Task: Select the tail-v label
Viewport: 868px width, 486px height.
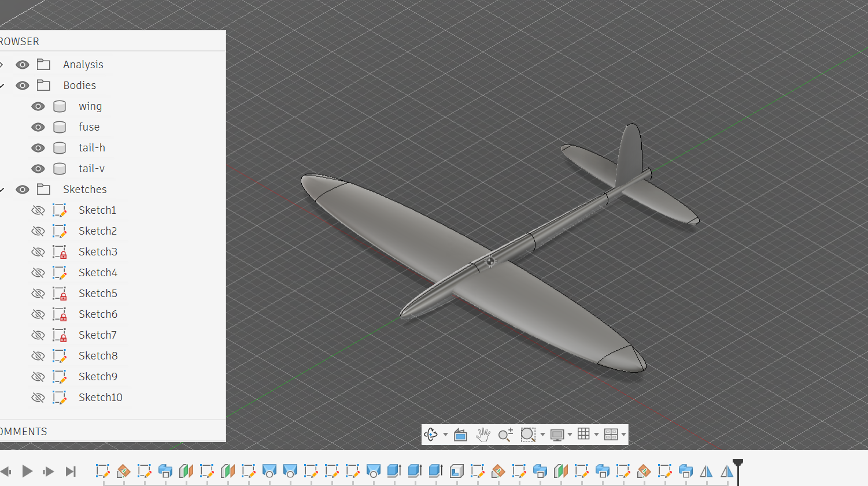Action: pos(91,169)
